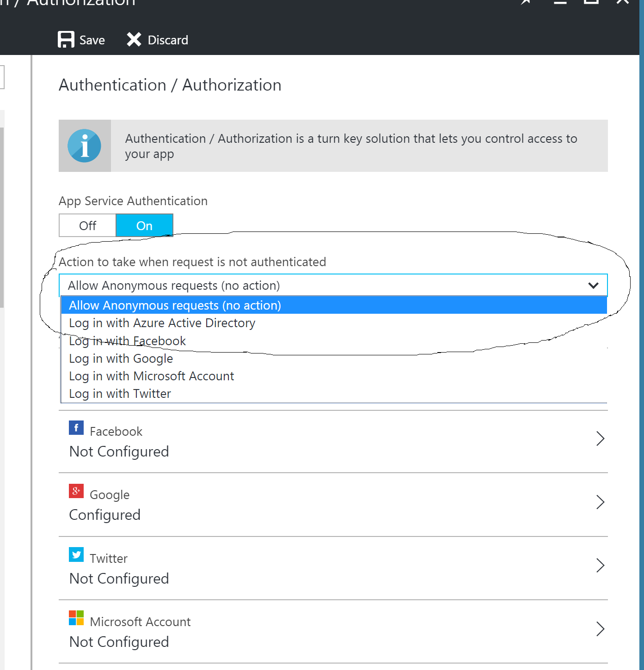Click the action dropdown selected value field
The width and height of the screenshot is (644, 670).
click(x=333, y=286)
